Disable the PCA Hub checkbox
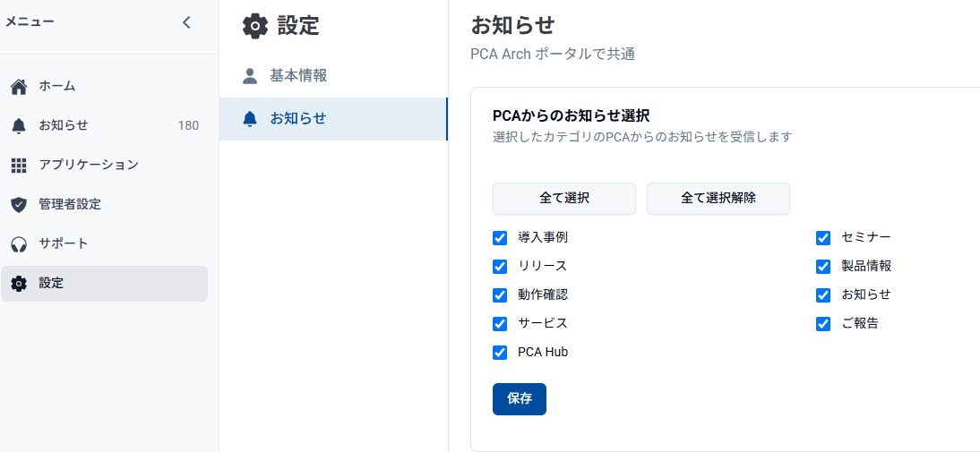Viewport: 980px width, 452px height. click(x=500, y=353)
